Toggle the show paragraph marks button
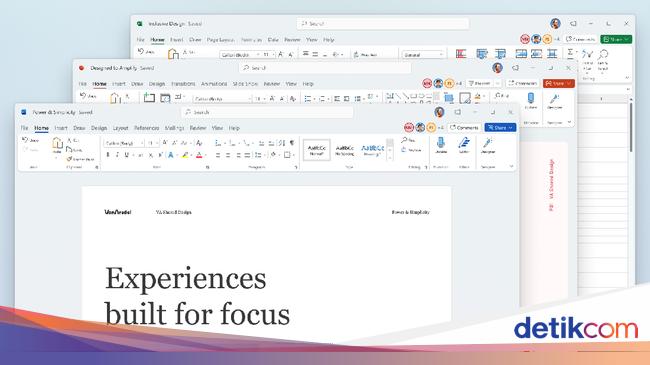Viewport: 650px width, 365px height. [x=292, y=143]
